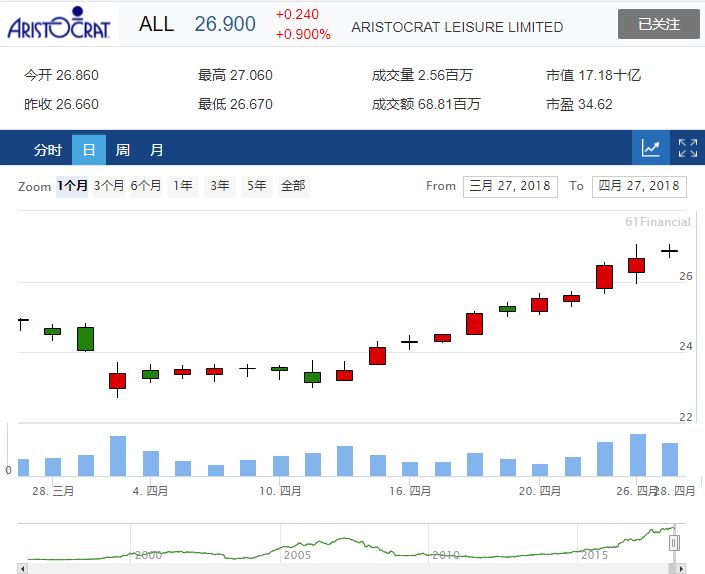This screenshot has height=574, width=705.
Task: Click the 成交额 68.81百万 value
Action: (426, 104)
